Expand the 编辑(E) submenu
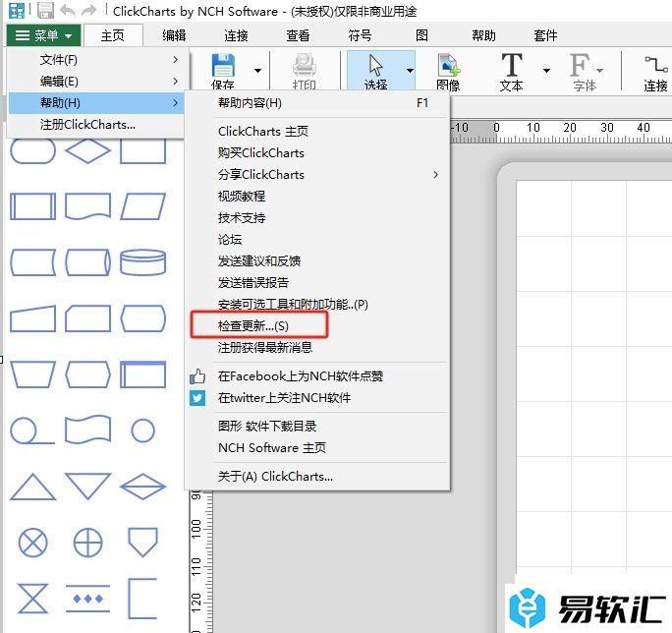The width and height of the screenshot is (672, 633). point(97,81)
